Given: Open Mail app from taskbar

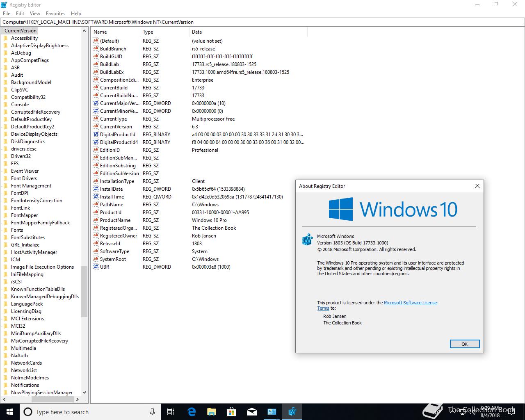Looking at the screenshot, I should pyautogui.click(x=252, y=412).
